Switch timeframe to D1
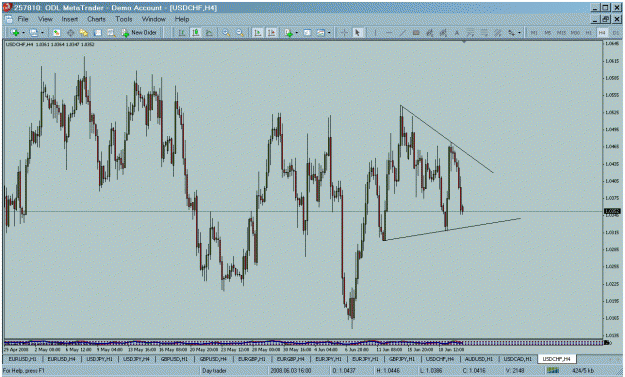The image size is (625, 377). (x=616, y=33)
